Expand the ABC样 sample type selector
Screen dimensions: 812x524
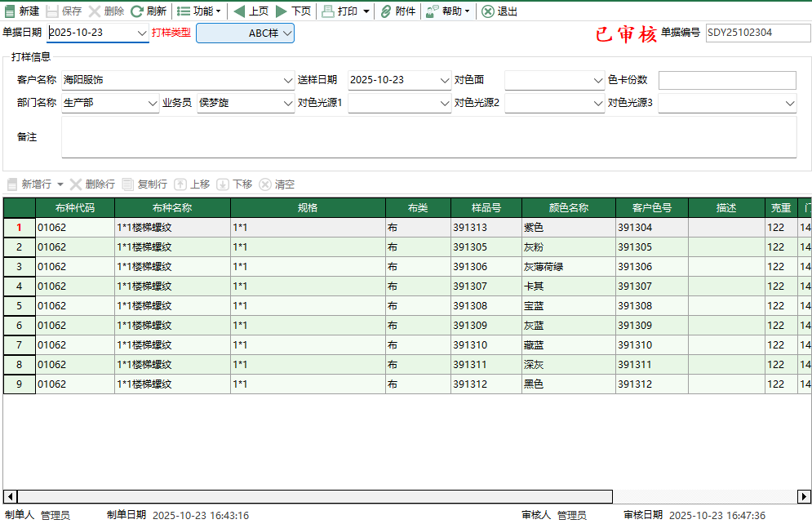286,33
